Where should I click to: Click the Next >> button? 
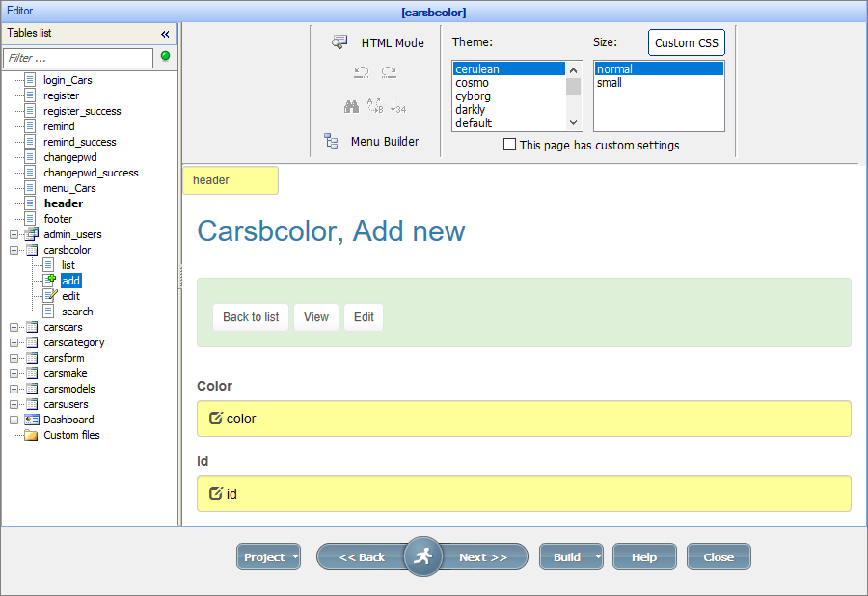coord(483,557)
